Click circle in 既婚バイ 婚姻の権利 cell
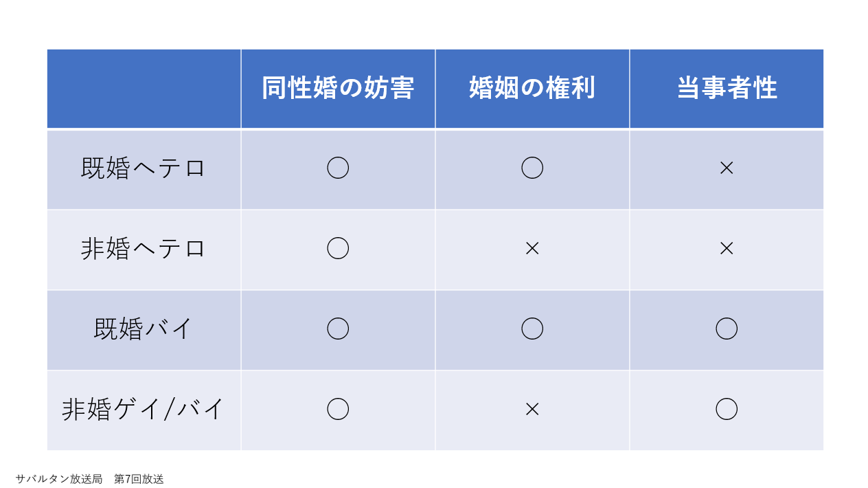This screenshot has width=868, height=488. pyautogui.click(x=532, y=329)
